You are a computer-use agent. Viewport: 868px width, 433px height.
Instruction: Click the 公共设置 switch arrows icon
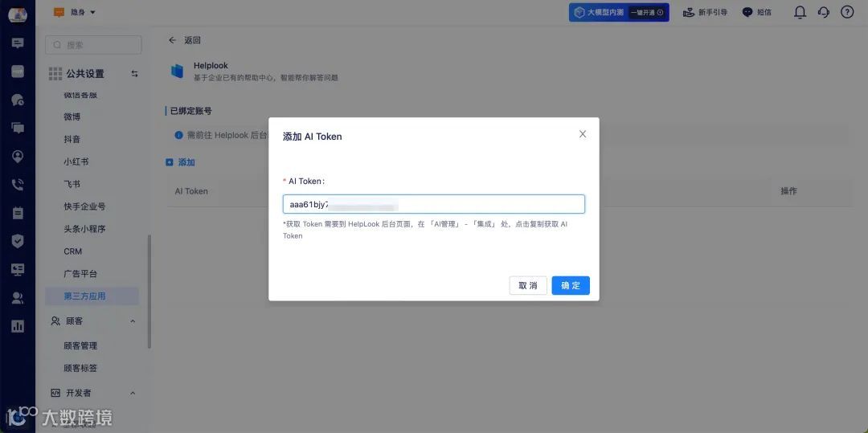coord(134,74)
